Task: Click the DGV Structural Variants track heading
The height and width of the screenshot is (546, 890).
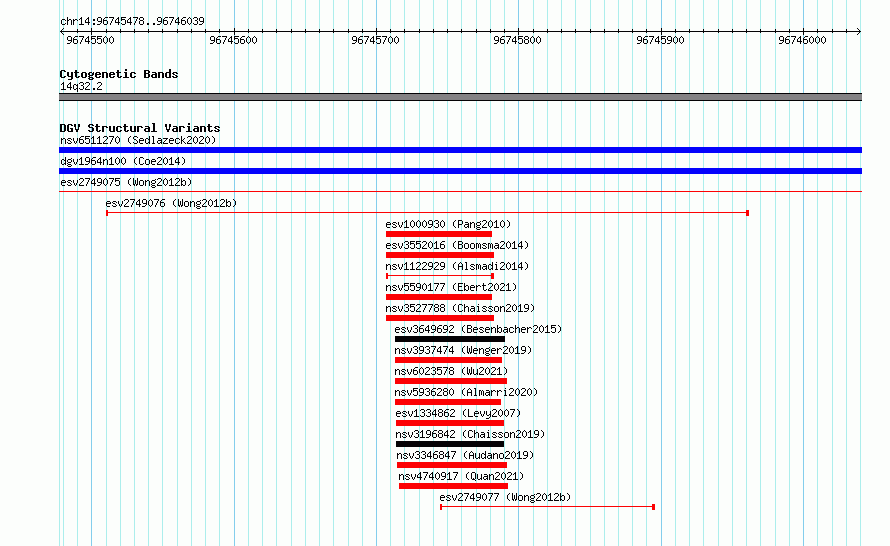Action: [x=140, y=128]
